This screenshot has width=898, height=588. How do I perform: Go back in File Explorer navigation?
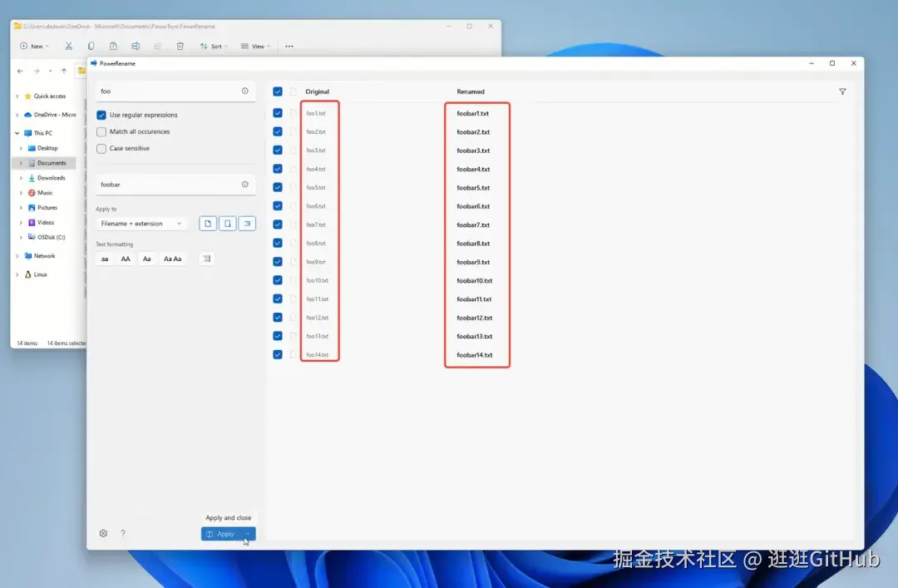pyautogui.click(x=20, y=71)
